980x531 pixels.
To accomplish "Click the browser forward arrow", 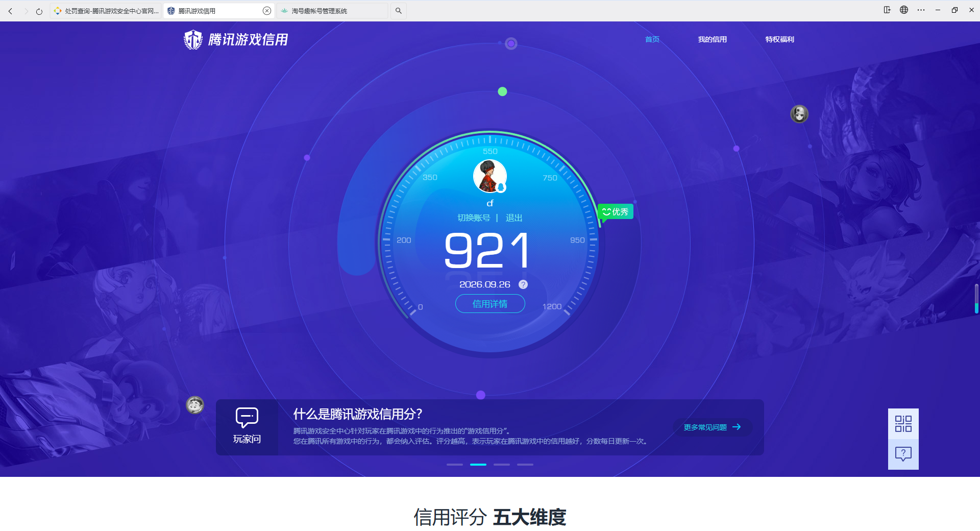I will (x=26, y=11).
